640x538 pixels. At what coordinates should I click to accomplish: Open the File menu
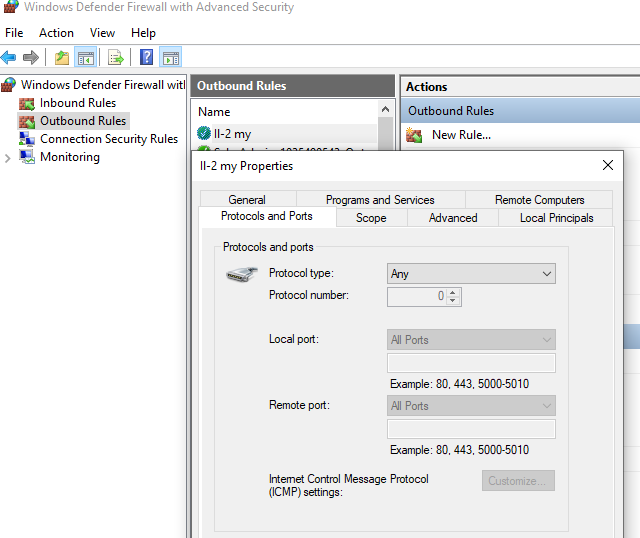click(x=14, y=33)
